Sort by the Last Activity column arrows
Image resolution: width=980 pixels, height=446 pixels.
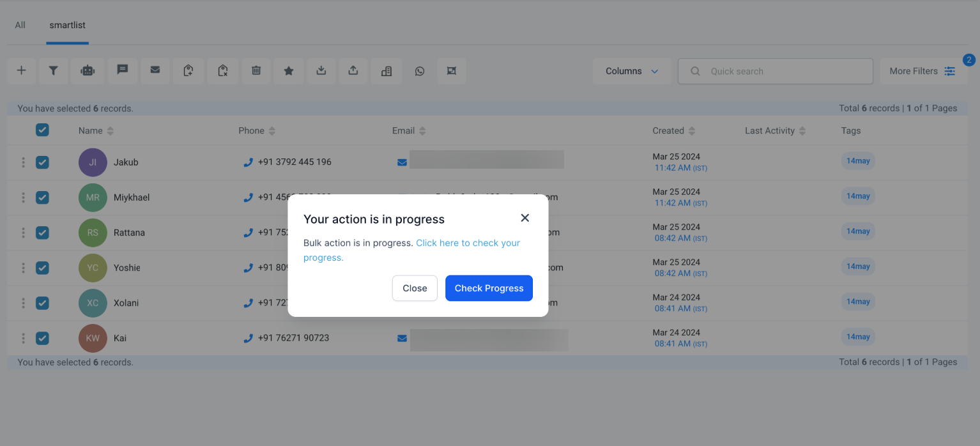tap(802, 131)
